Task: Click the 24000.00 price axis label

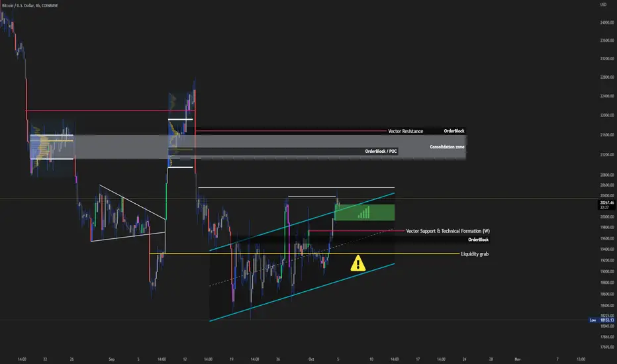Action: 607,23
